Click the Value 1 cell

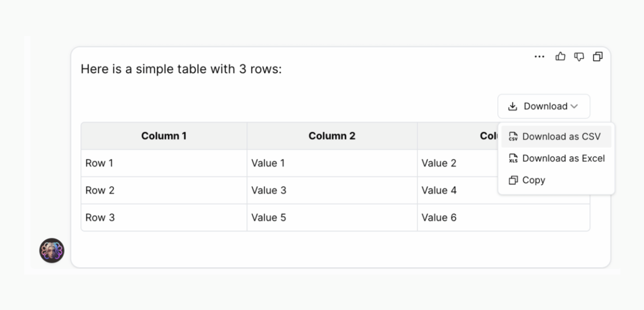(x=332, y=163)
